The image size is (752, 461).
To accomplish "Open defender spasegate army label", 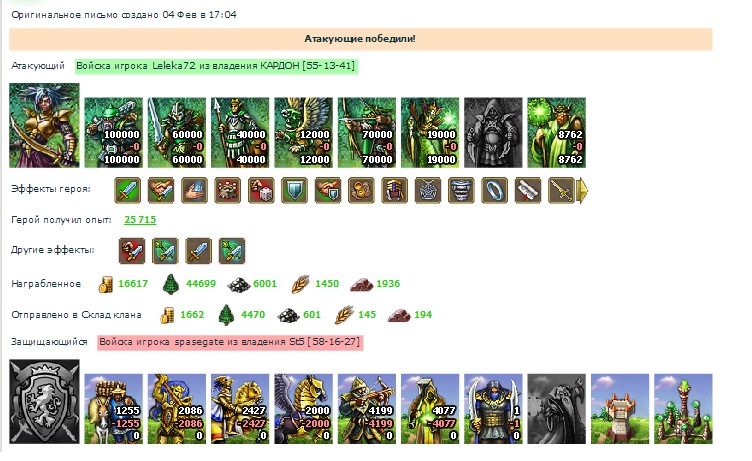I will click(230, 342).
